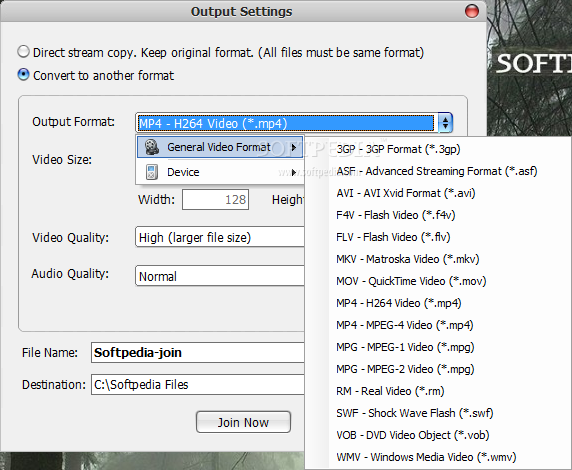The image size is (572, 470).
Task: Click the Destination path field
Action: pyautogui.click(x=197, y=385)
